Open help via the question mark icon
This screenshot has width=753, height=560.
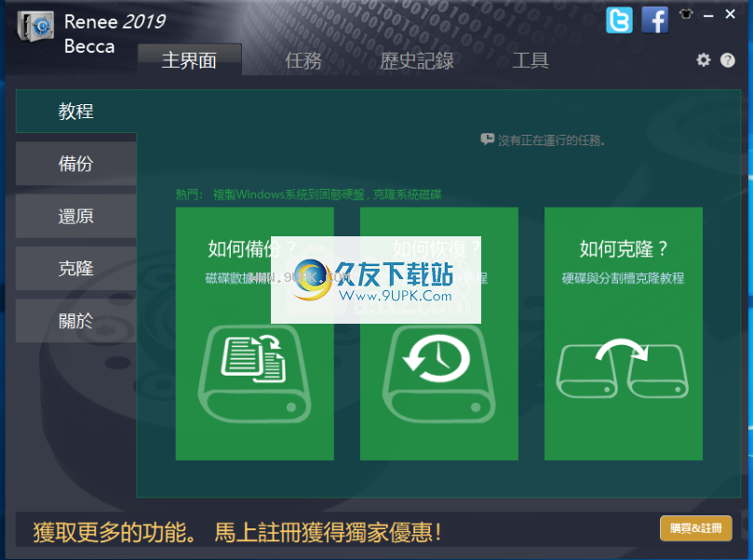click(728, 60)
